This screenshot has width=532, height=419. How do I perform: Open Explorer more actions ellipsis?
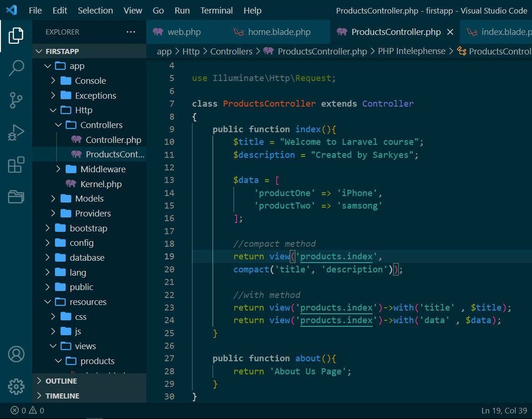130,32
